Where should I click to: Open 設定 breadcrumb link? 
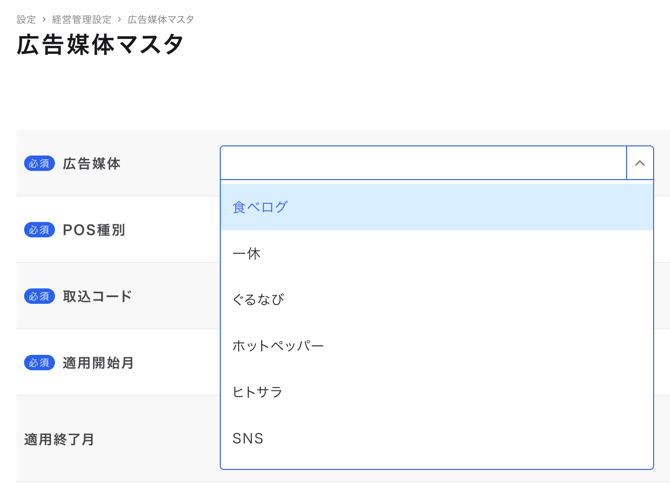[x=26, y=20]
